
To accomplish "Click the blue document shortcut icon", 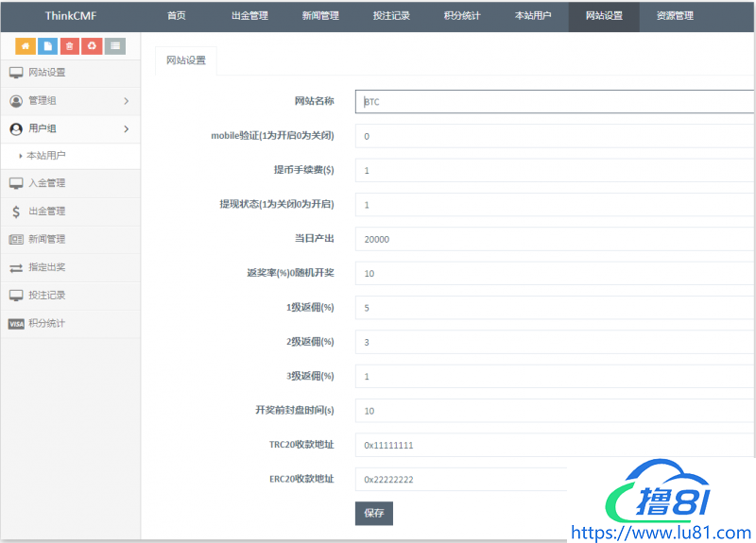I will coord(47,45).
